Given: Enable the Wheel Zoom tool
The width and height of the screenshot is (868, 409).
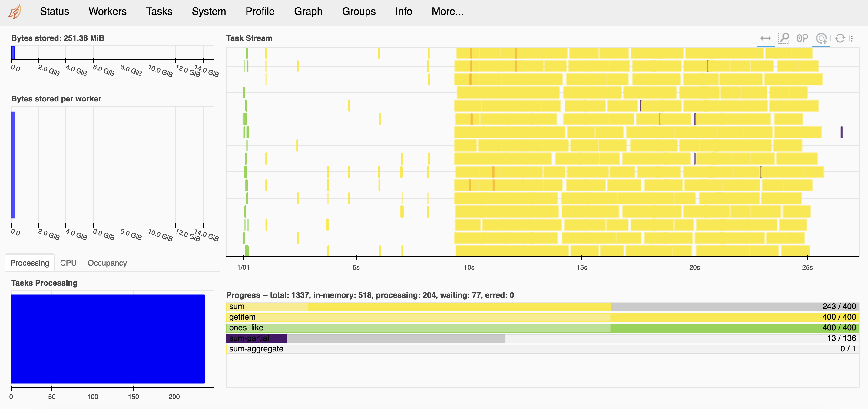Looking at the screenshot, I should 802,38.
